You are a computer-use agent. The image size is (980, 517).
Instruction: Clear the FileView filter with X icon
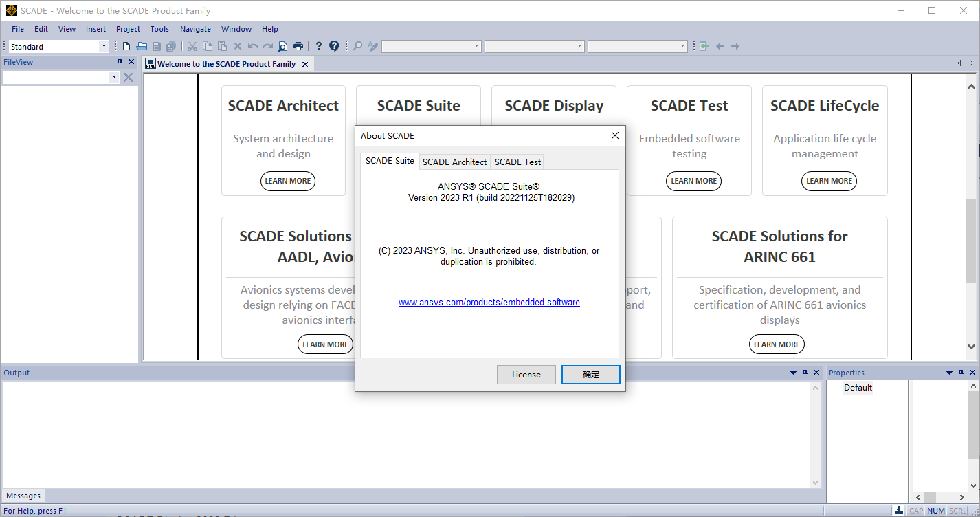[128, 77]
